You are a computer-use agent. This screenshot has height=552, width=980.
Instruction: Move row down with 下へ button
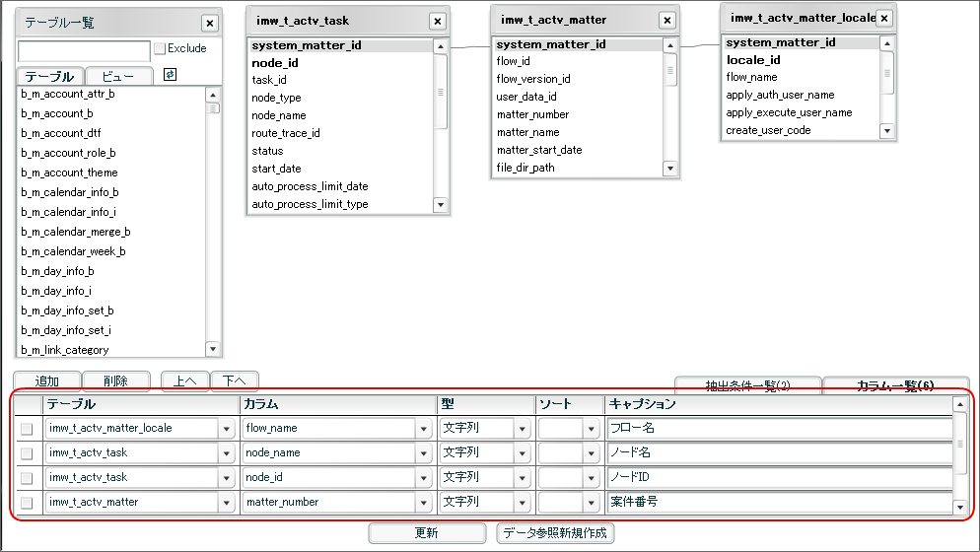point(235,380)
